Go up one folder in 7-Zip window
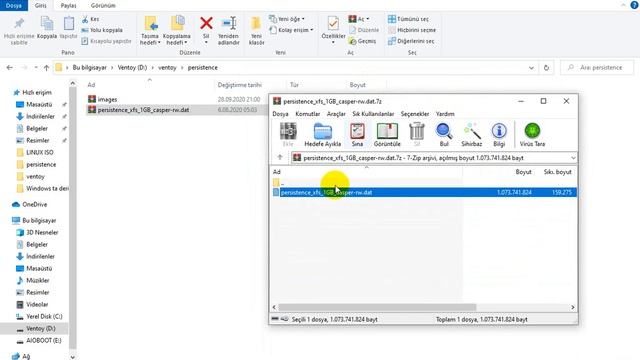640x360 pixels. click(x=280, y=158)
